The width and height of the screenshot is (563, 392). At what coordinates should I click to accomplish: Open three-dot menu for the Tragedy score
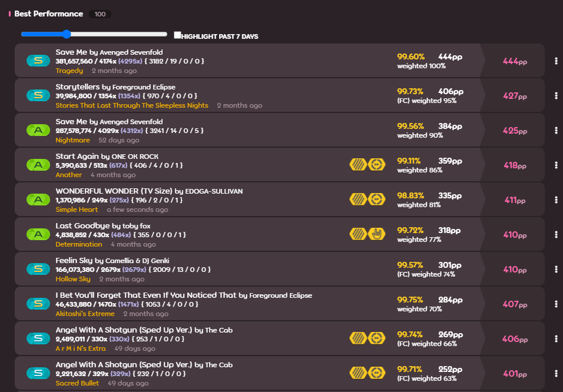[x=556, y=61]
